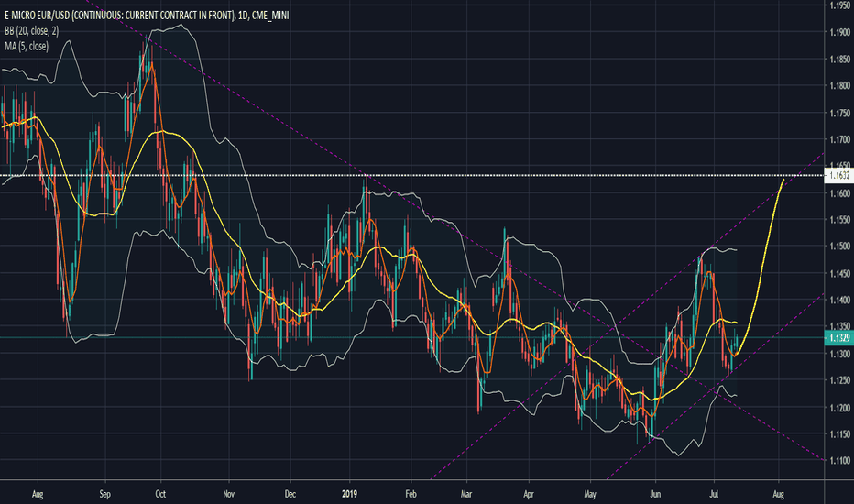Viewport: 854px width, 504px height.
Task: Click the 1.1250 price axis label
Action: [x=840, y=380]
